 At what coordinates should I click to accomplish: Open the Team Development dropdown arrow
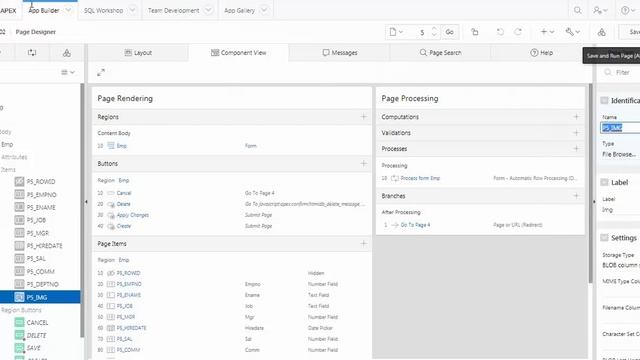click(x=208, y=10)
